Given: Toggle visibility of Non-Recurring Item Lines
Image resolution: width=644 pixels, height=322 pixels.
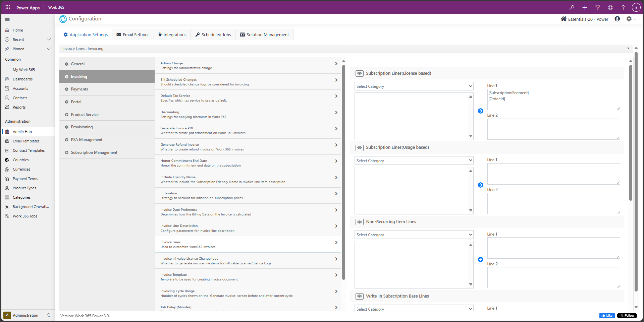Looking at the screenshot, I should [360, 222].
